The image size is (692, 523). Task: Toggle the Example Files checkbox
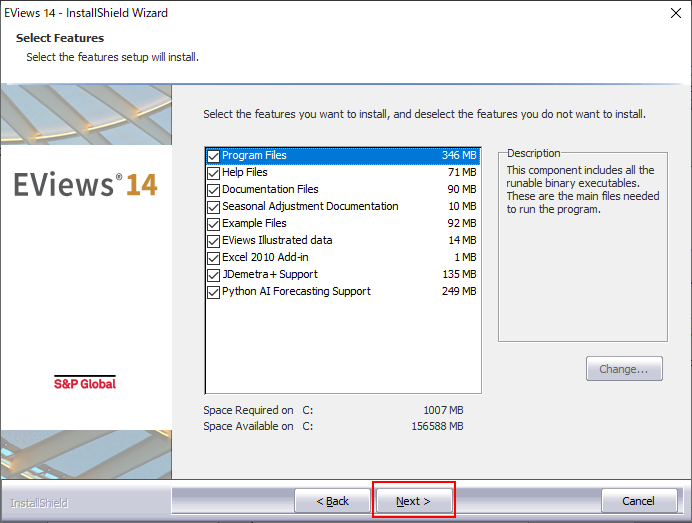[214, 224]
